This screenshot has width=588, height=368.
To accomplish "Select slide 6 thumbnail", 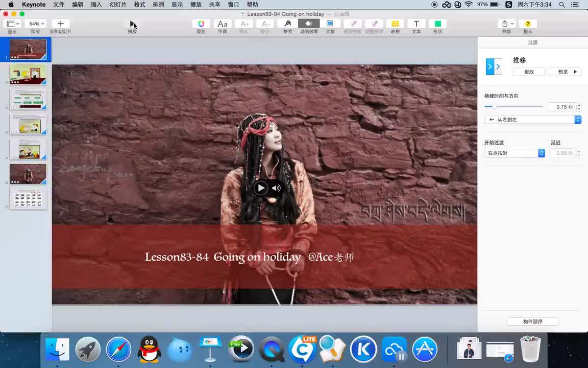I will pyautogui.click(x=28, y=174).
